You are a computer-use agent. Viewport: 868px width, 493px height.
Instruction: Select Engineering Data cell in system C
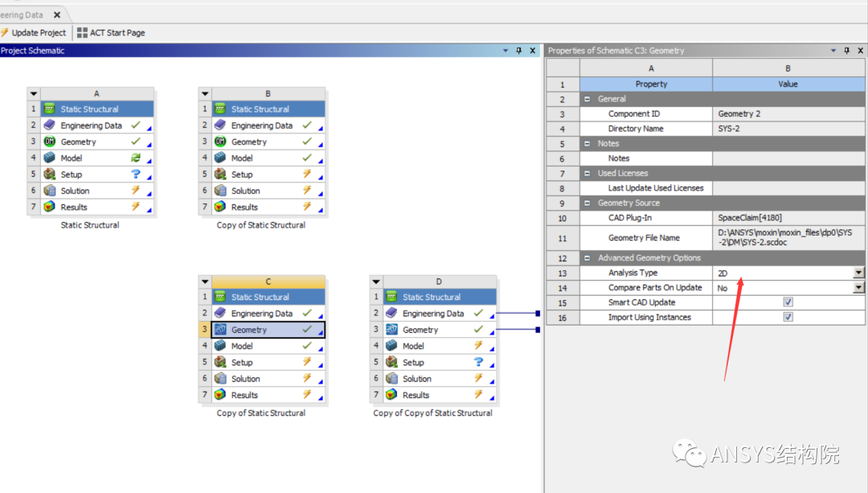268,313
